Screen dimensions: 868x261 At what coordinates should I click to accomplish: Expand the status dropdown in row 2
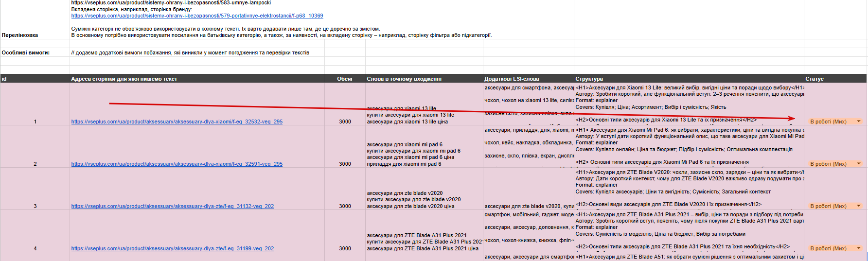[858, 164]
